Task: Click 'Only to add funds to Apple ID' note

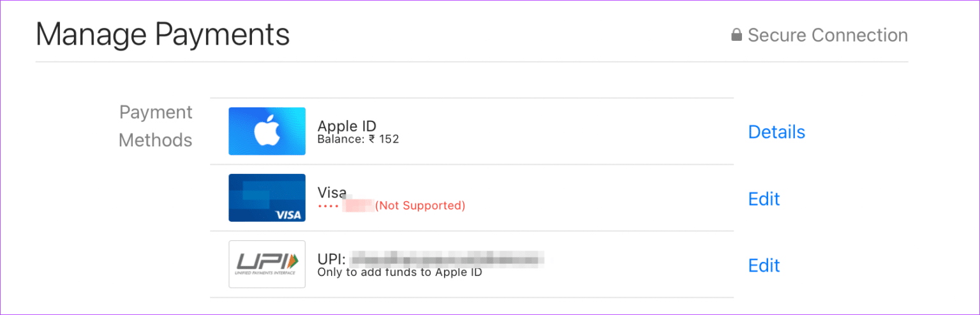Action: [x=399, y=272]
